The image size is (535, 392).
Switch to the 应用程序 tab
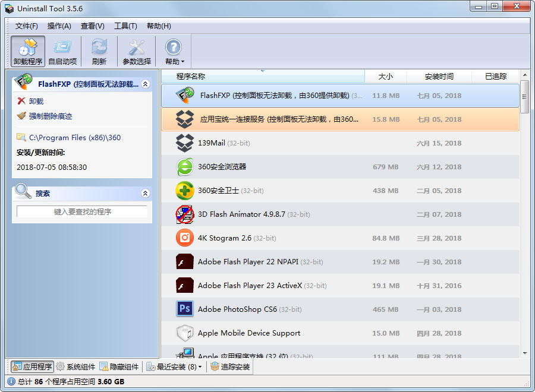33,367
